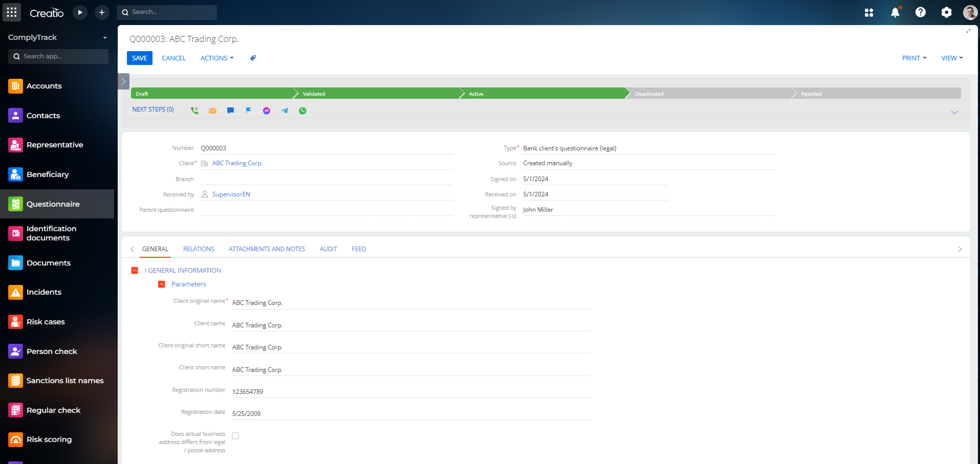This screenshot has height=464, width=980.
Task: Click the Search app field
Action: [58, 56]
